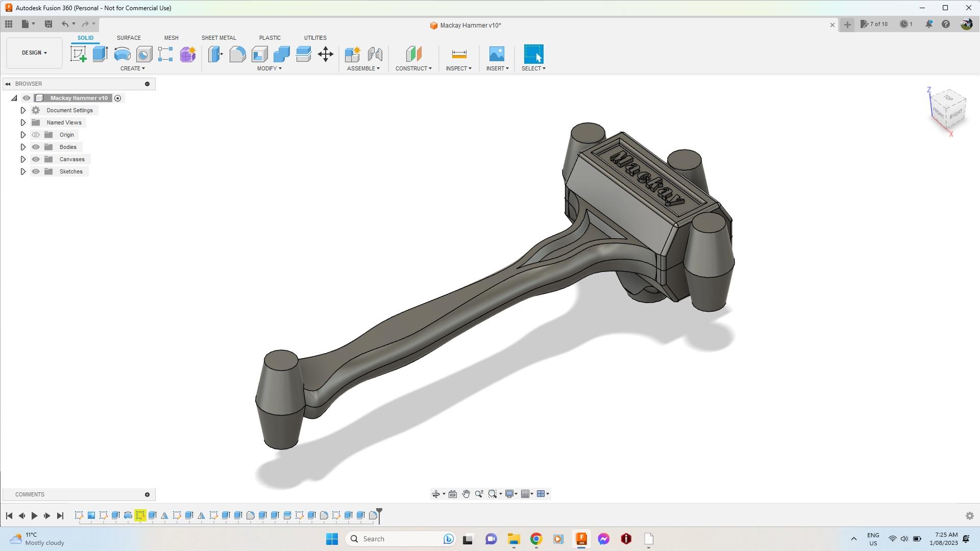Screen dimensions: 980x551
Task: Expand the Canvases node
Action: (23, 159)
